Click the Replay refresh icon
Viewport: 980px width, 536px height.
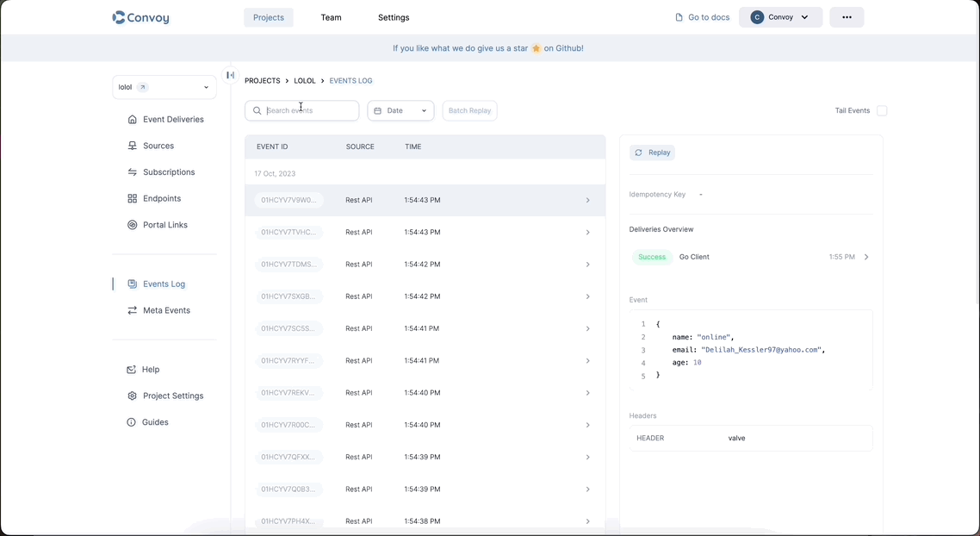(638, 153)
